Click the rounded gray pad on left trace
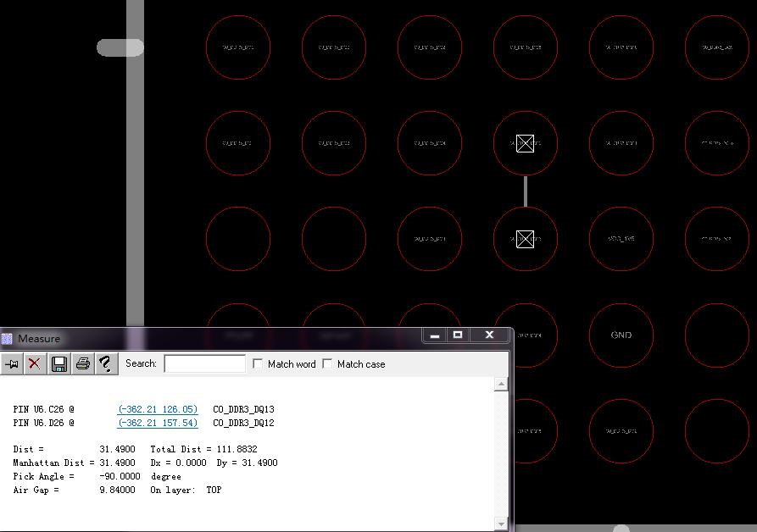 [119, 47]
